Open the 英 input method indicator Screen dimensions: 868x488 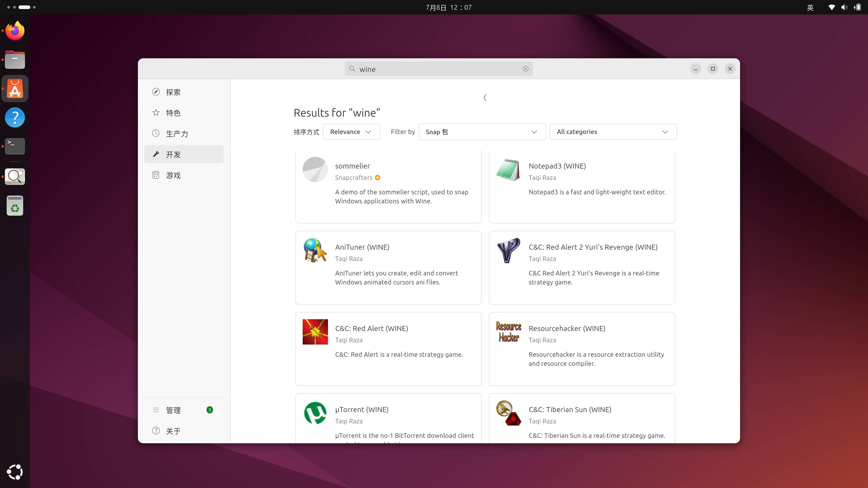point(810,7)
